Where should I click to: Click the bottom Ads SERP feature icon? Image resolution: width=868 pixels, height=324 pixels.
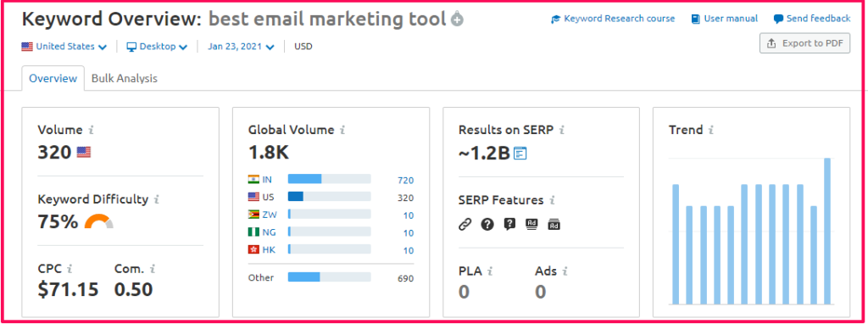554,224
